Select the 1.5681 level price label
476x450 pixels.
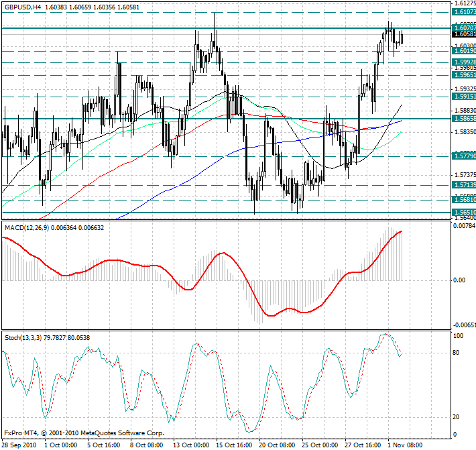pos(464,199)
